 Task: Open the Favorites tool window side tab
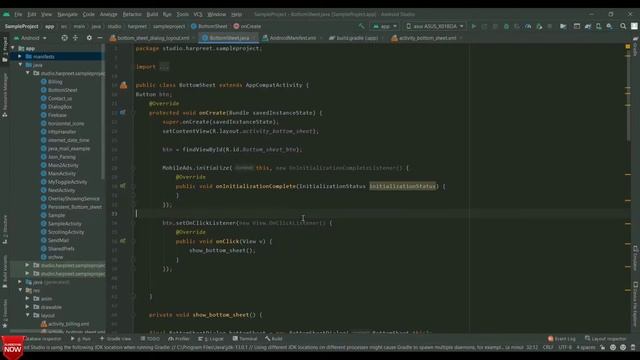pos(5,313)
